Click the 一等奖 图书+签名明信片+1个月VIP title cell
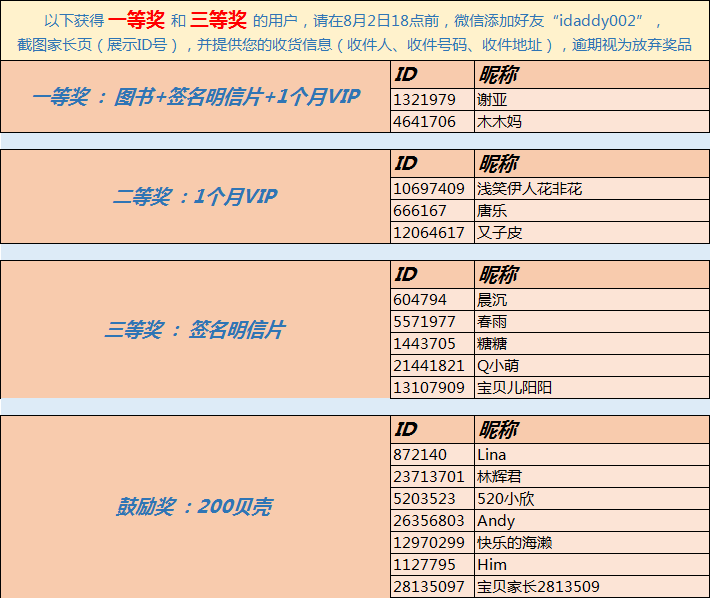 coord(195,97)
